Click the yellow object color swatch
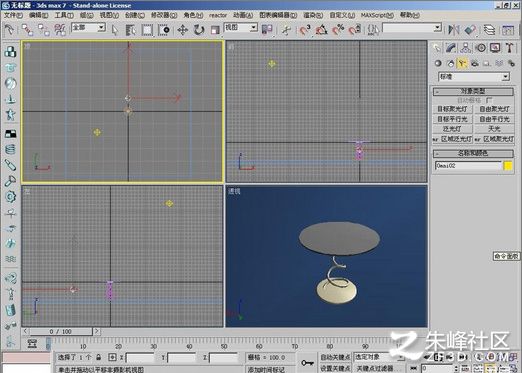 coord(508,166)
